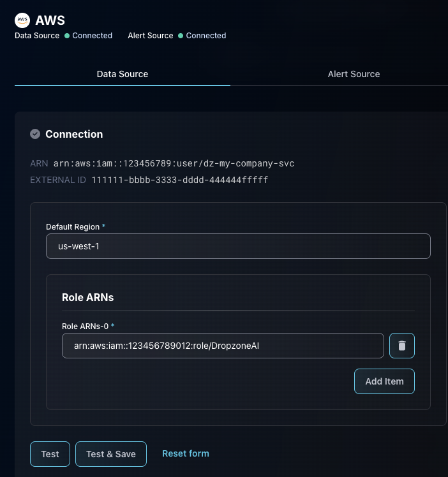Click the Alert Source Connected status text
Image resolution: width=448 pixels, height=477 pixels.
(x=206, y=36)
